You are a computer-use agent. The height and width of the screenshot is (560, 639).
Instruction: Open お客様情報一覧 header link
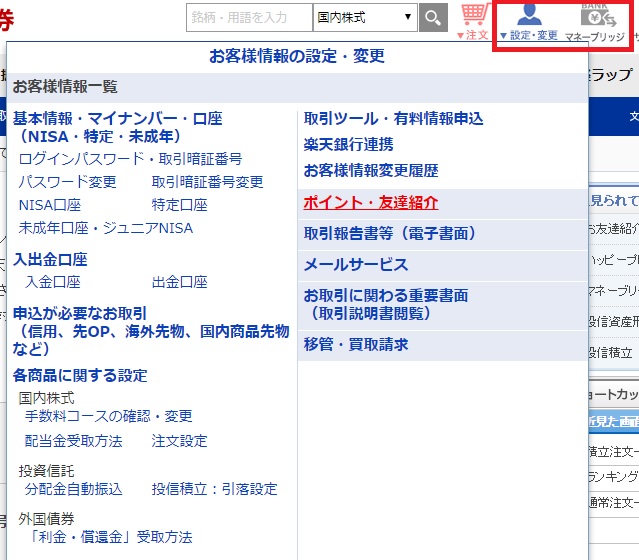tap(65, 86)
